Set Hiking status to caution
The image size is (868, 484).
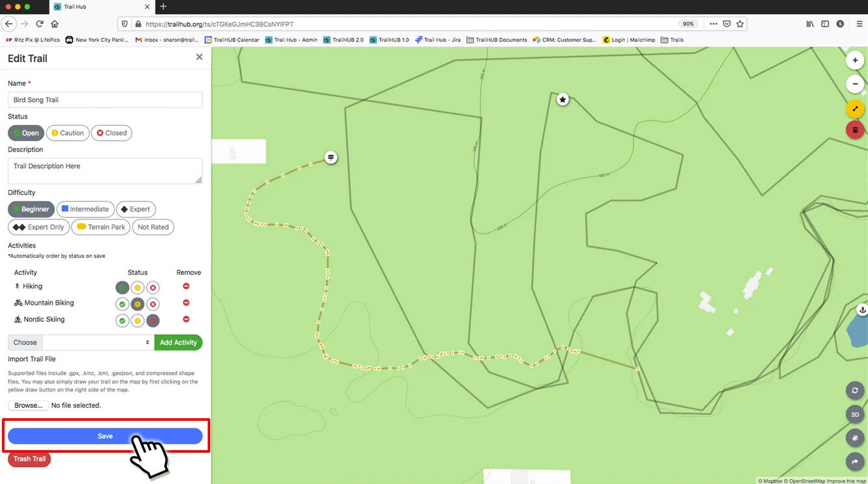pyautogui.click(x=137, y=287)
